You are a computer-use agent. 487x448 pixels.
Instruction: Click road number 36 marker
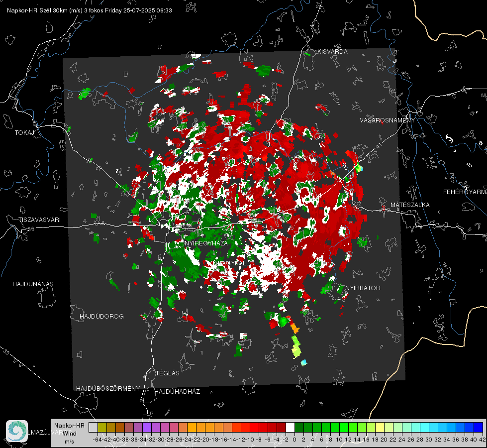(31, 228)
